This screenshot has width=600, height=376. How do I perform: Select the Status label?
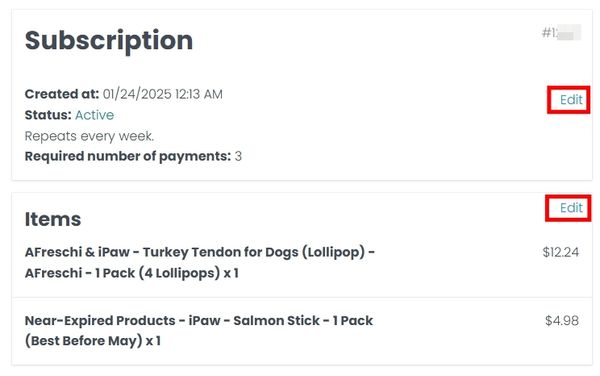48,115
